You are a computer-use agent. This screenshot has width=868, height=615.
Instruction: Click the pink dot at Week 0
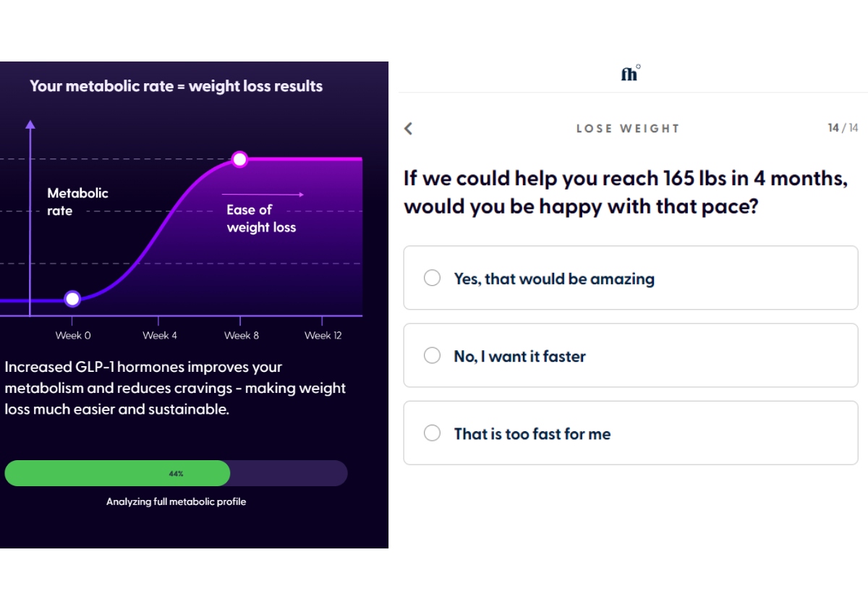click(x=72, y=298)
